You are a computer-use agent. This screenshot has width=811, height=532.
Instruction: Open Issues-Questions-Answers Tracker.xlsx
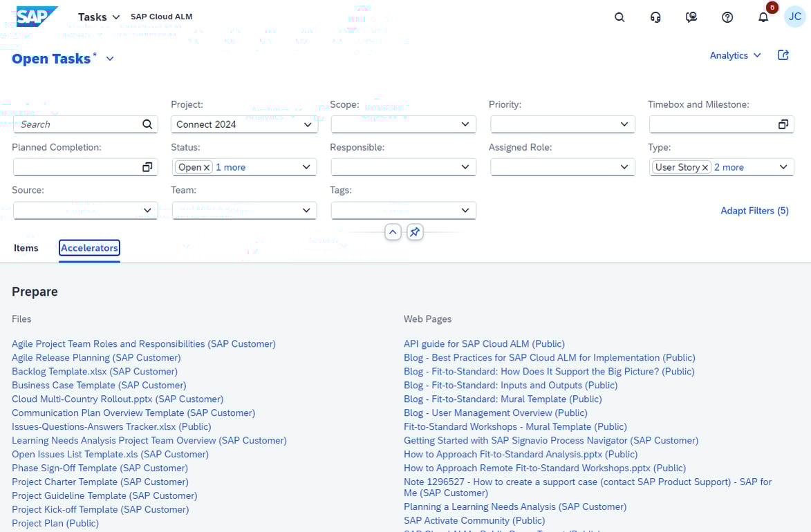click(111, 427)
